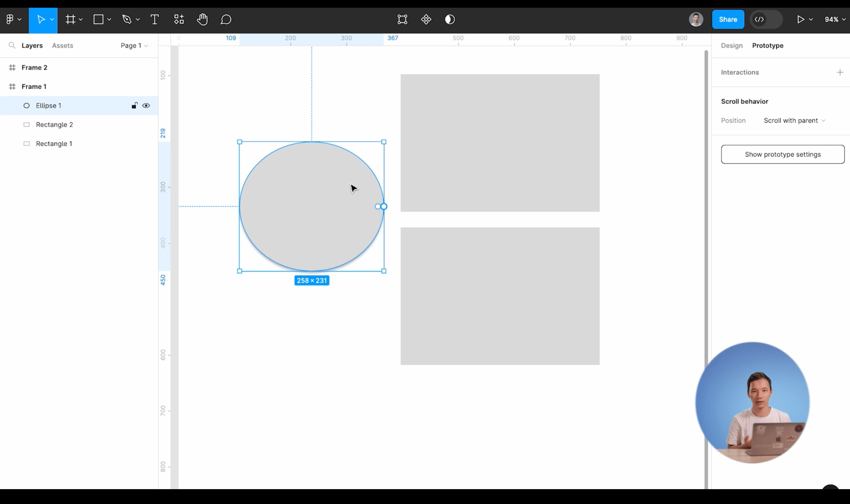Viewport: 850px width, 504px height.
Task: Switch to the Assets tab
Action: (x=62, y=45)
